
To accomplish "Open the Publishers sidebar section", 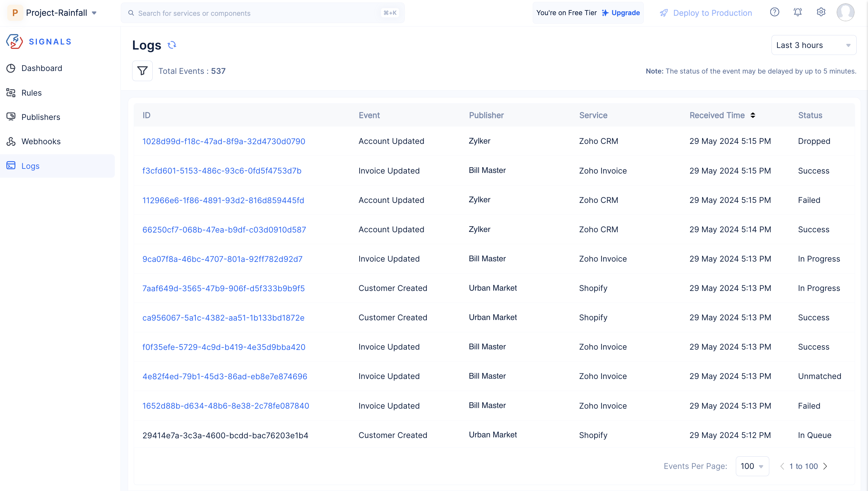I will (x=41, y=117).
